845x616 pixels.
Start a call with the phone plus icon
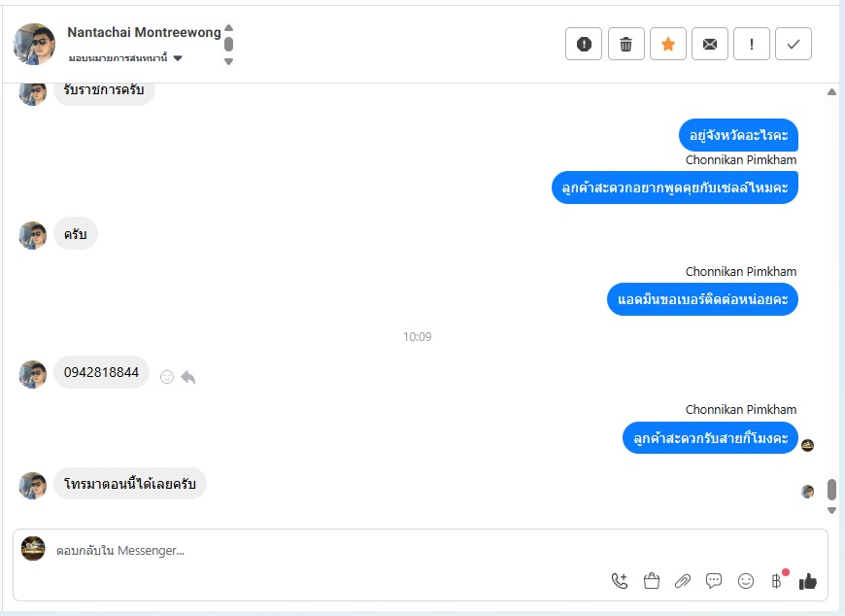click(620, 580)
